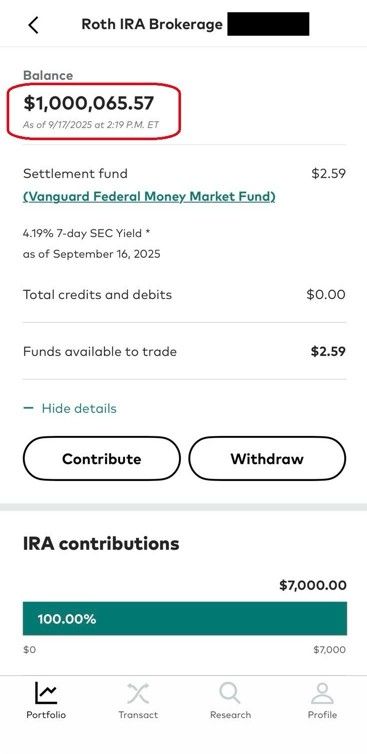
Task: Tap the Transact arrows icon
Action: tap(138, 693)
